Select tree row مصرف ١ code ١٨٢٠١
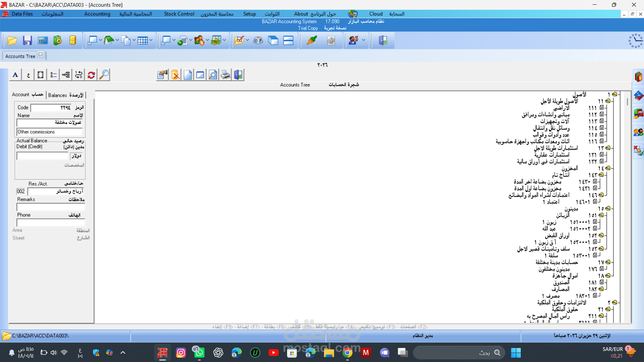The width and height of the screenshot is (644, 362). pos(570,296)
